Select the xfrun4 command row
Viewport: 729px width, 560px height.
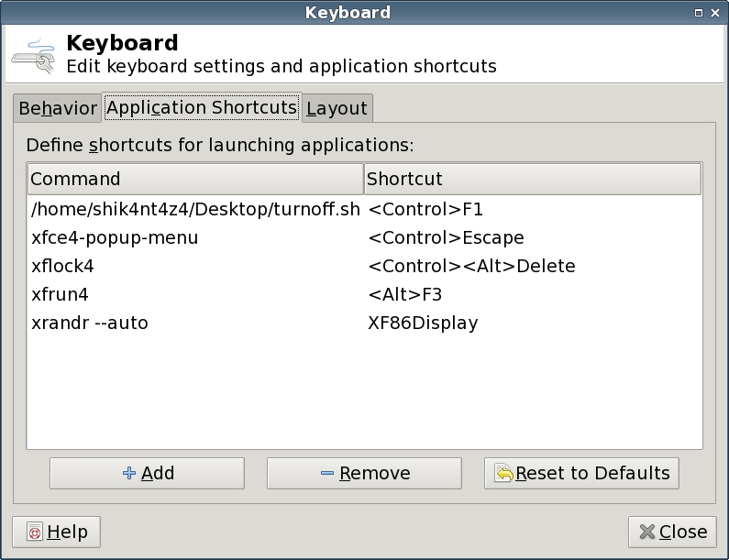click(x=60, y=295)
